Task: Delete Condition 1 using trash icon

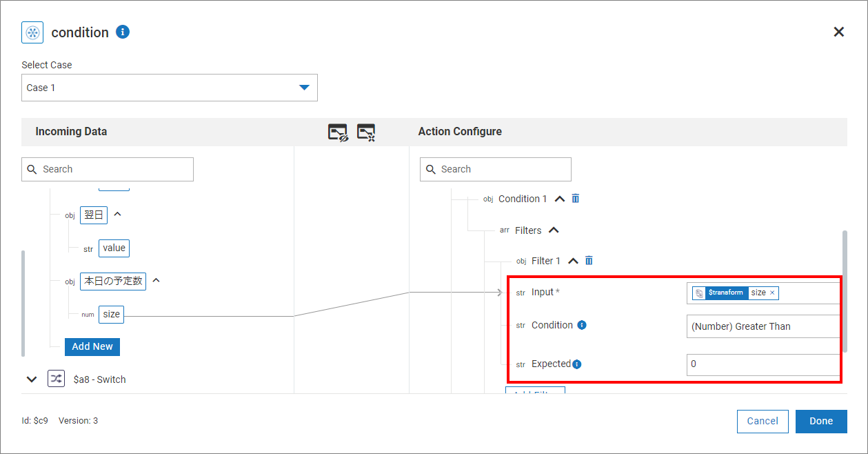Action: pos(576,199)
